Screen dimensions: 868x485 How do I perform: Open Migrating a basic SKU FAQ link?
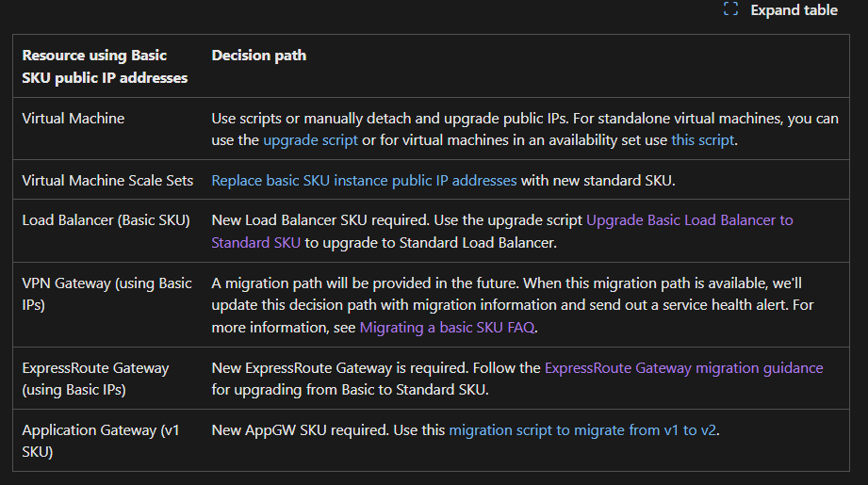click(x=448, y=328)
